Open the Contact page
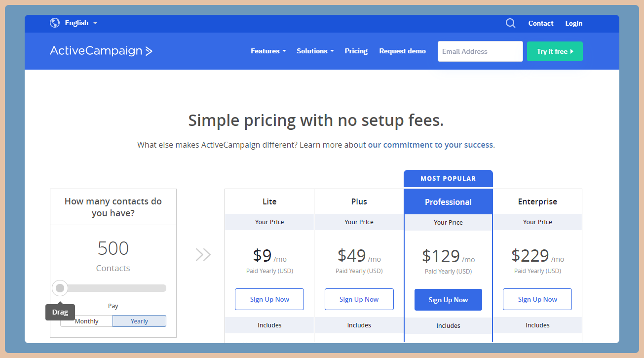The image size is (644, 358). [541, 23]
